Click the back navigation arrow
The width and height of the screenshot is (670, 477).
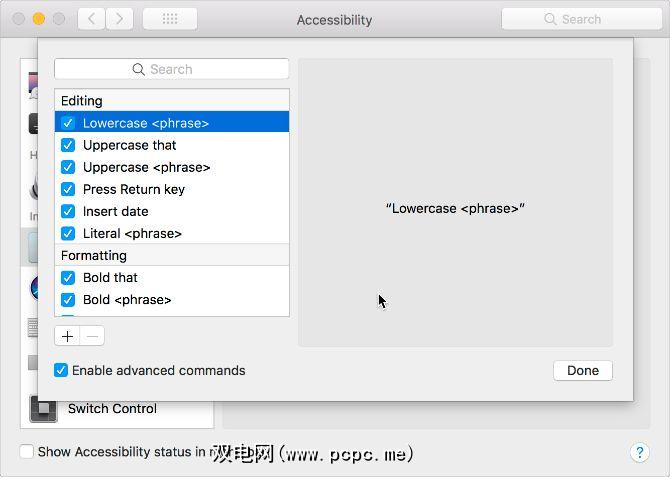click(x=91, y=19)
